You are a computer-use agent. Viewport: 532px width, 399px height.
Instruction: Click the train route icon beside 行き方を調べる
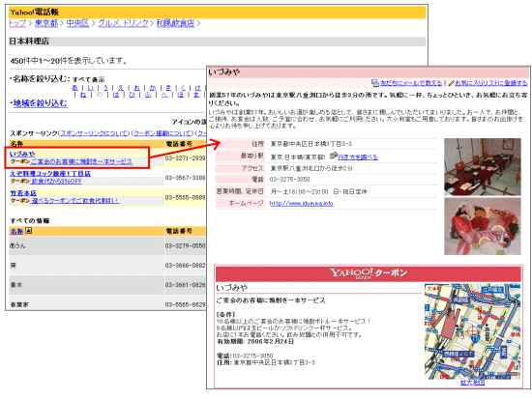(x=334, y=156)
